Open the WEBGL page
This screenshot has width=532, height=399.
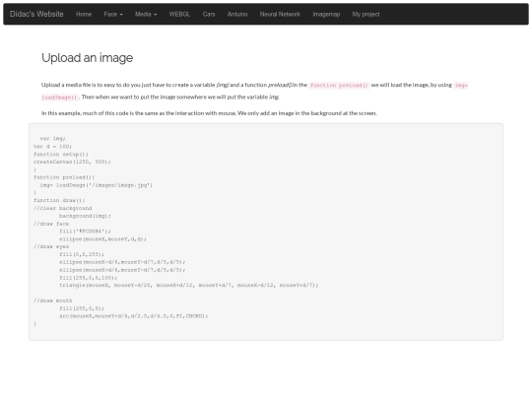(x=179, y=14)
